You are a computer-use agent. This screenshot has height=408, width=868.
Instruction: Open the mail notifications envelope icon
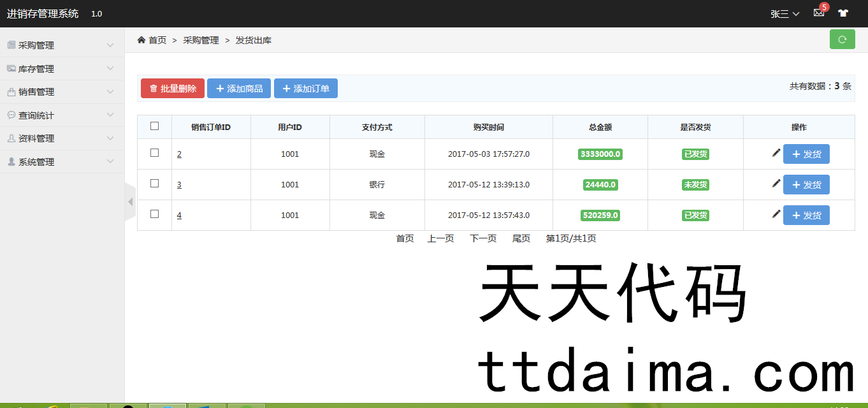pyautogui.click(x=819, y=13)
